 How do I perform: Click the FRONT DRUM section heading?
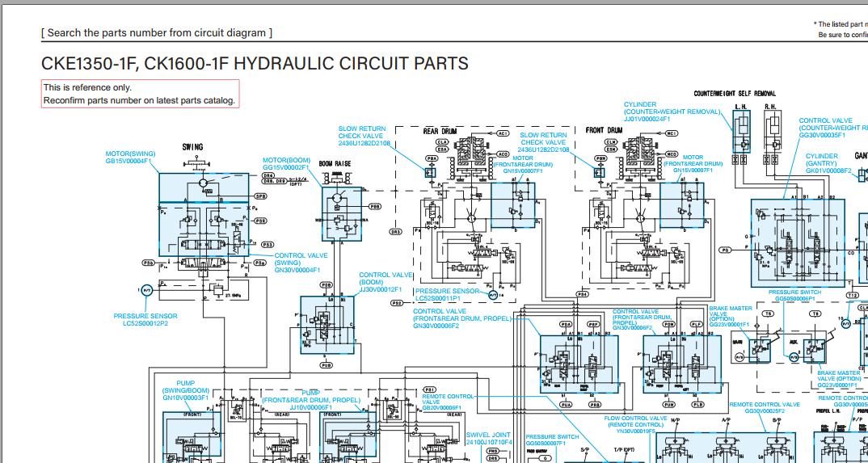coord(604,131)
